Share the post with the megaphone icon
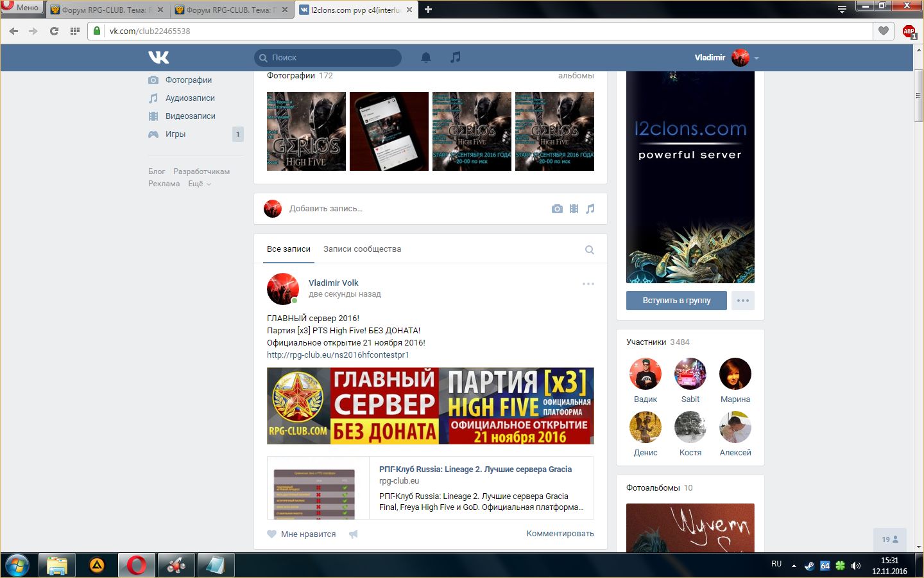Screen dimensions: 924x578 click(354, 534)
